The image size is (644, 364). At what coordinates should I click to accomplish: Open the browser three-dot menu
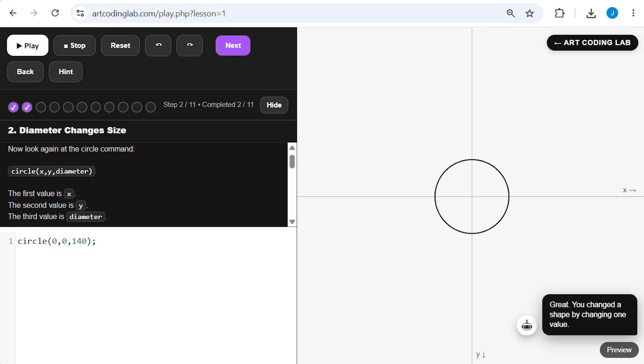(x=633, y=13)
